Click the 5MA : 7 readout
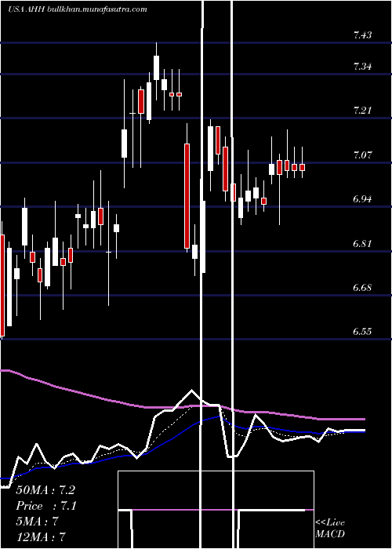Screen dimensions: 392x549 pyautogui.click(x=37, y=522)
